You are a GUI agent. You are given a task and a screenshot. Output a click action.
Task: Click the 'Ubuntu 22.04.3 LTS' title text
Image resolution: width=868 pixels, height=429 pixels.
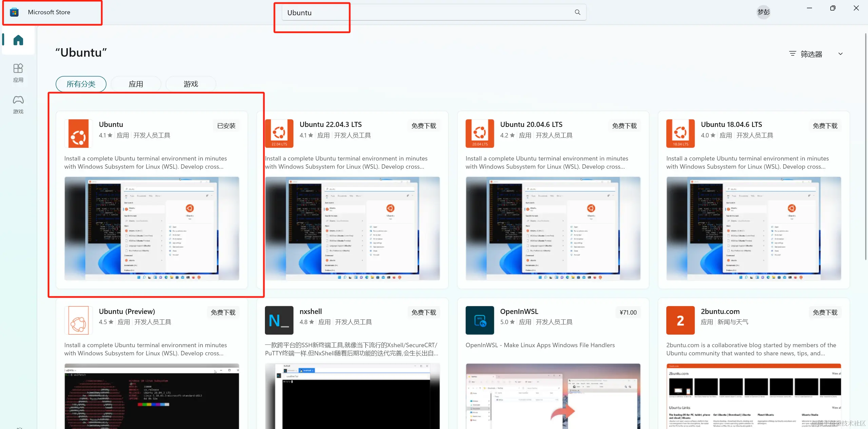pos(330,125)
